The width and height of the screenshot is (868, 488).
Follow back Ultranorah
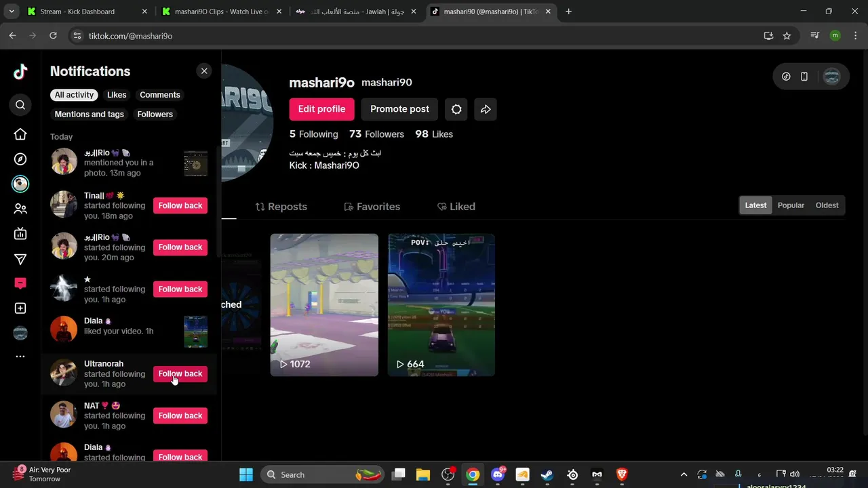coord(180,373)
